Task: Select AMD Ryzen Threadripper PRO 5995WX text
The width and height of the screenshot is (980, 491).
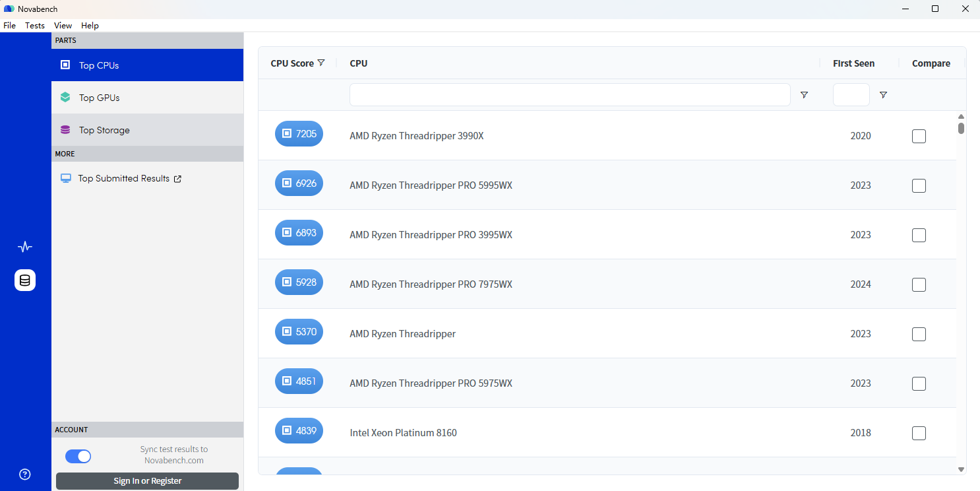Action: 431,185
